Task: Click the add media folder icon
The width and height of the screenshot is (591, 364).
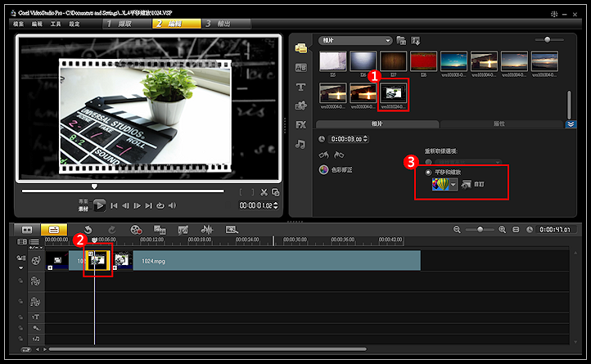Action: click(x=401, y=40)
